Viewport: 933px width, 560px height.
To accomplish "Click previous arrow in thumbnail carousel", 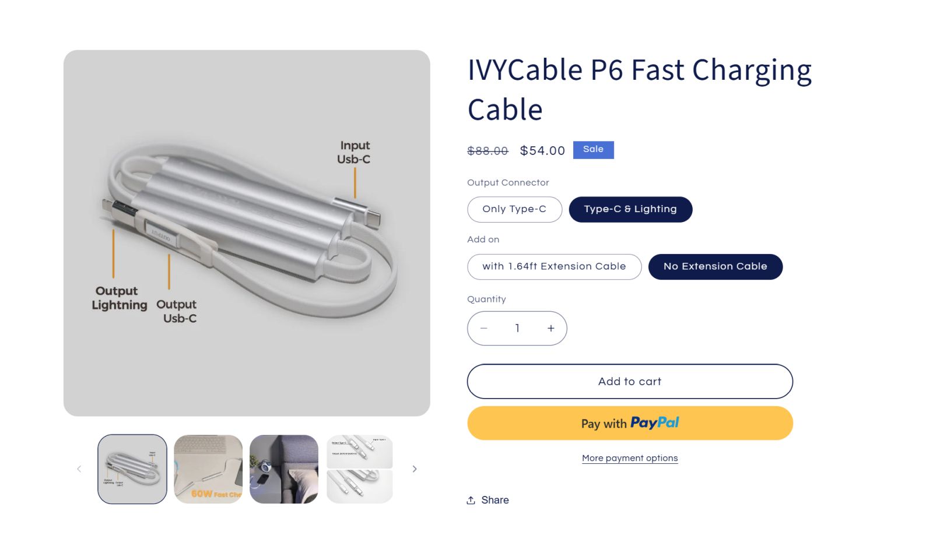I will (x=79, y=469).
